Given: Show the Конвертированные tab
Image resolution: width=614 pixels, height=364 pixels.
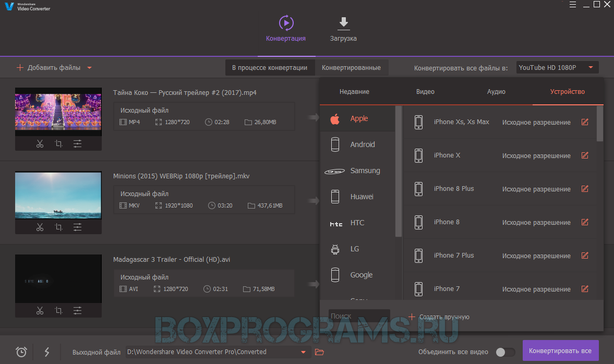Looking at the screenshot, I should point(351,67).
